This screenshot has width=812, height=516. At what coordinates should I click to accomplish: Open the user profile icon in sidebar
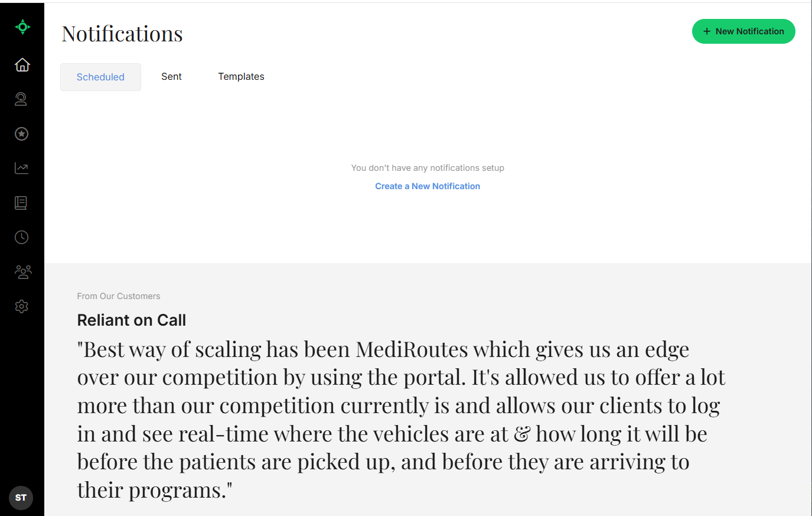coord(21,99)
